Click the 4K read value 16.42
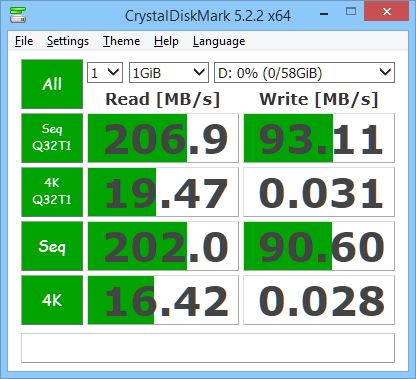The width and height of the screenshot is (416, 379). [163, 300]
